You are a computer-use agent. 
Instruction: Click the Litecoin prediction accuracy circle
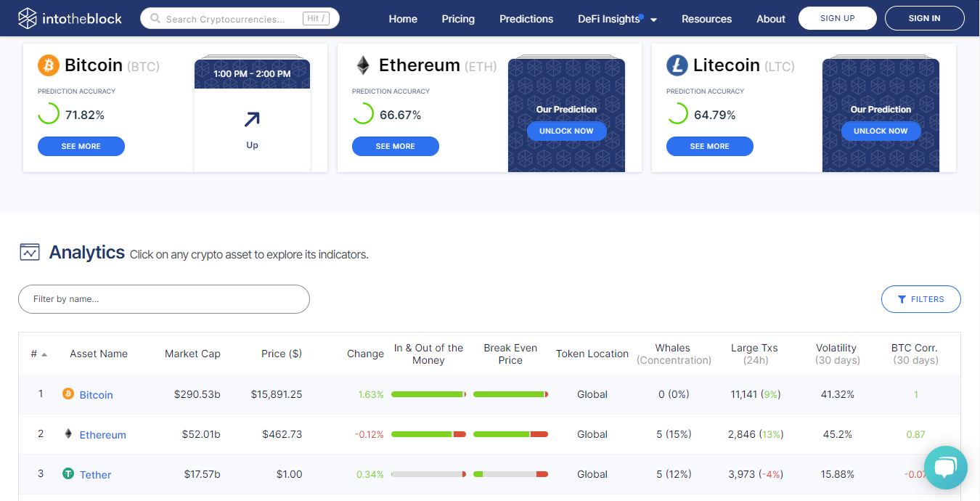tap(677, 114)
